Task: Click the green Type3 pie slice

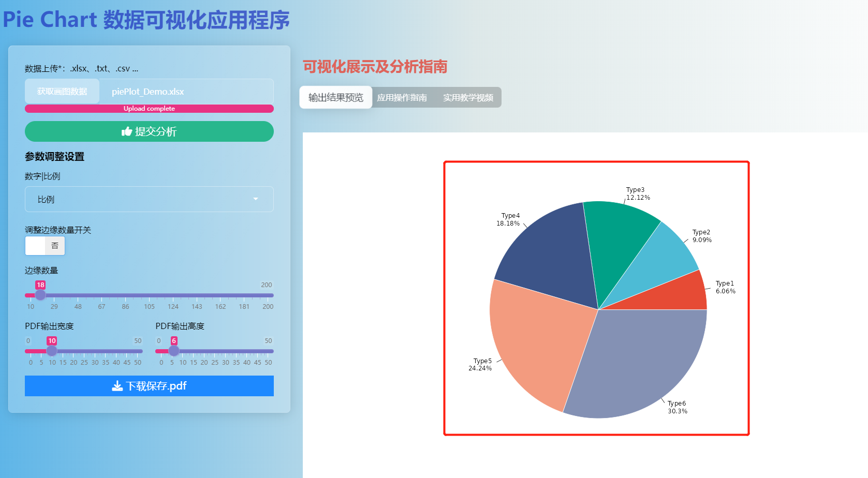Action: 616,238
